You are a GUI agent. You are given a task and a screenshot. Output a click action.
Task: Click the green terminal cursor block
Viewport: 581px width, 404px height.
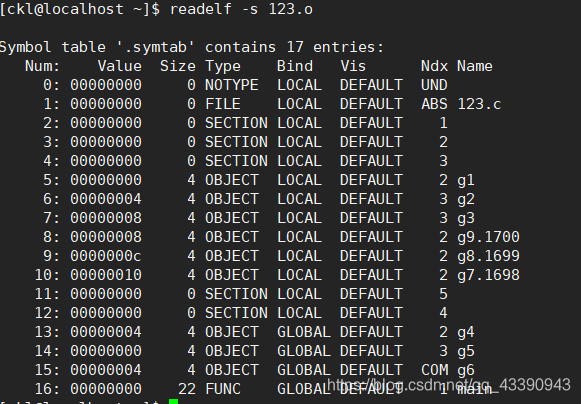click(173, 401)
